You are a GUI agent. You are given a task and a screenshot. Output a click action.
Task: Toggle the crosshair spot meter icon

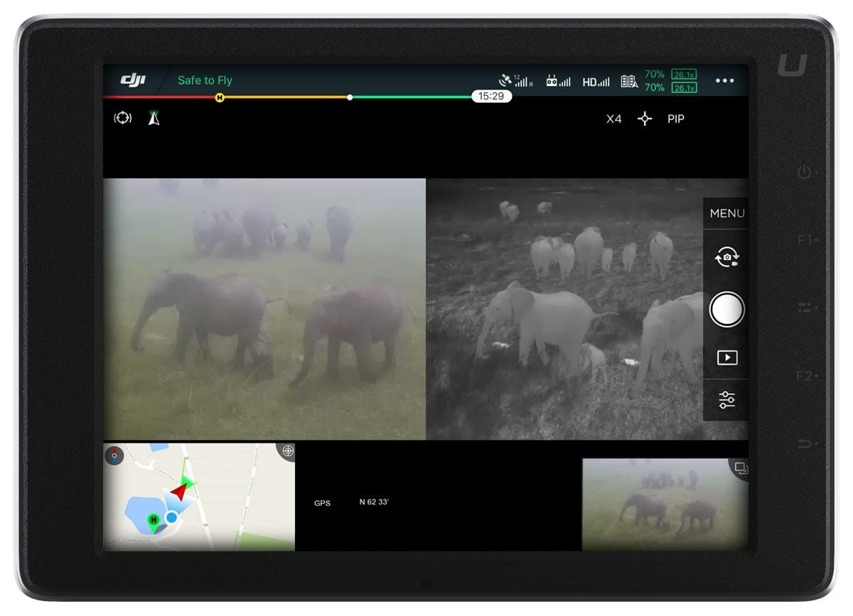(645, 119)
